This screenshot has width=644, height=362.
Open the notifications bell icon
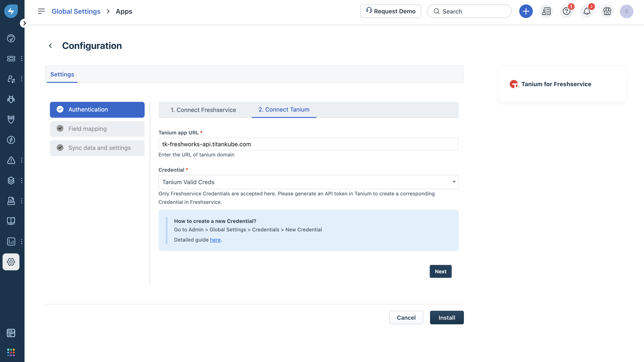(x=586, y=11)
